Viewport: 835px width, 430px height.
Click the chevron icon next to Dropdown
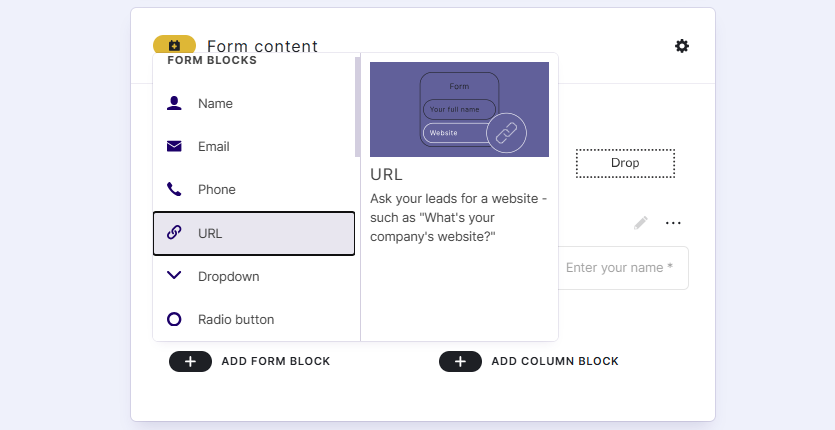click(x=174, y=275)
